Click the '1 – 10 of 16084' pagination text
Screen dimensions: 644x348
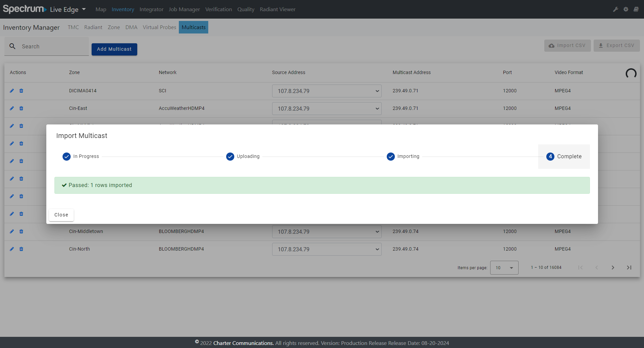coord(546,268)
